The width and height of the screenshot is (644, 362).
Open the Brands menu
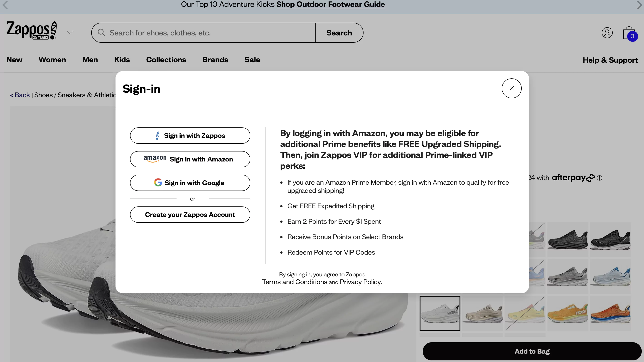(x=215, y=60)
